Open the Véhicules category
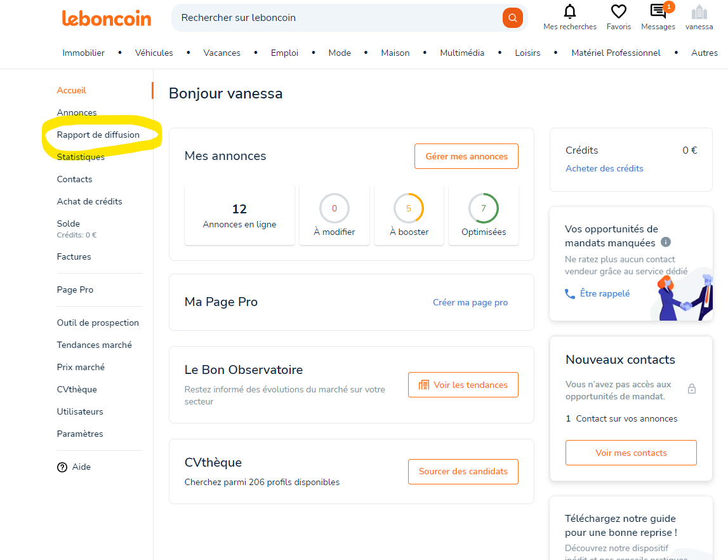The image size is (728, 560). click(x=154, y=53)
